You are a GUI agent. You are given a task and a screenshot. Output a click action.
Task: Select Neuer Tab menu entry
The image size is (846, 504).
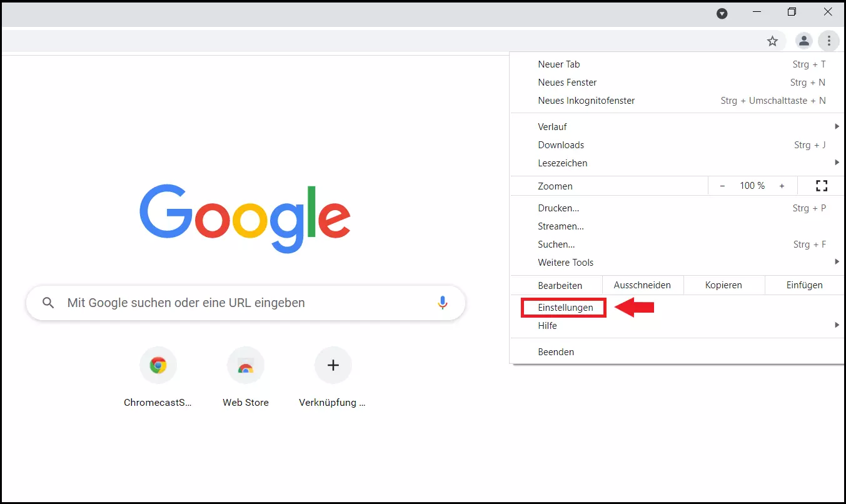pyautogui.click(x=678, y=64)
